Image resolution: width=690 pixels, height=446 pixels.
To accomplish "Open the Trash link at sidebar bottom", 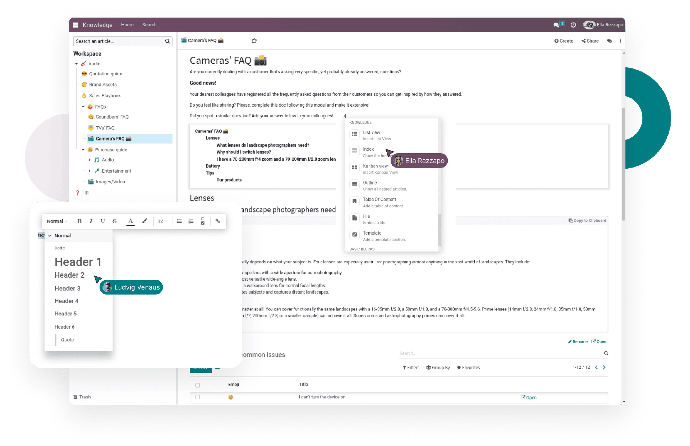I will click(x=82, y=397).
